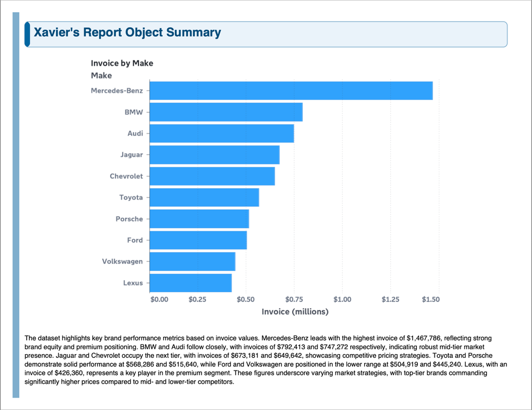
Task: Select the Lexus bar
Action: click(x=191, y=283)
